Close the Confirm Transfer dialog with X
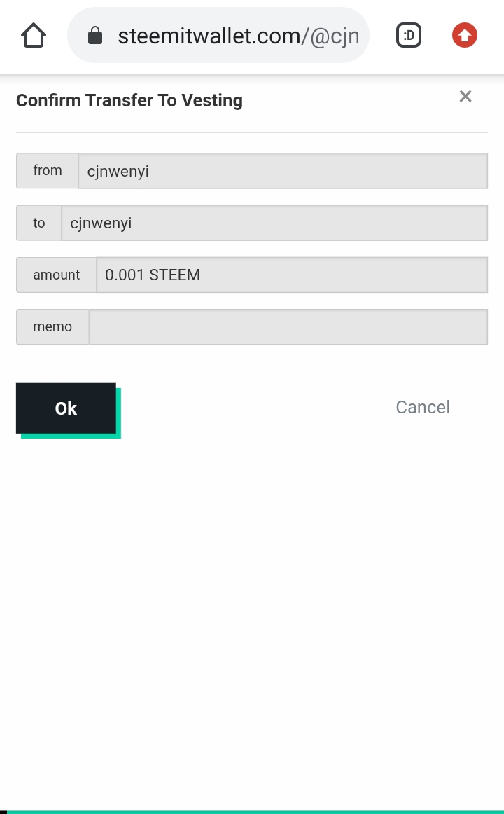 coord(465,97)
